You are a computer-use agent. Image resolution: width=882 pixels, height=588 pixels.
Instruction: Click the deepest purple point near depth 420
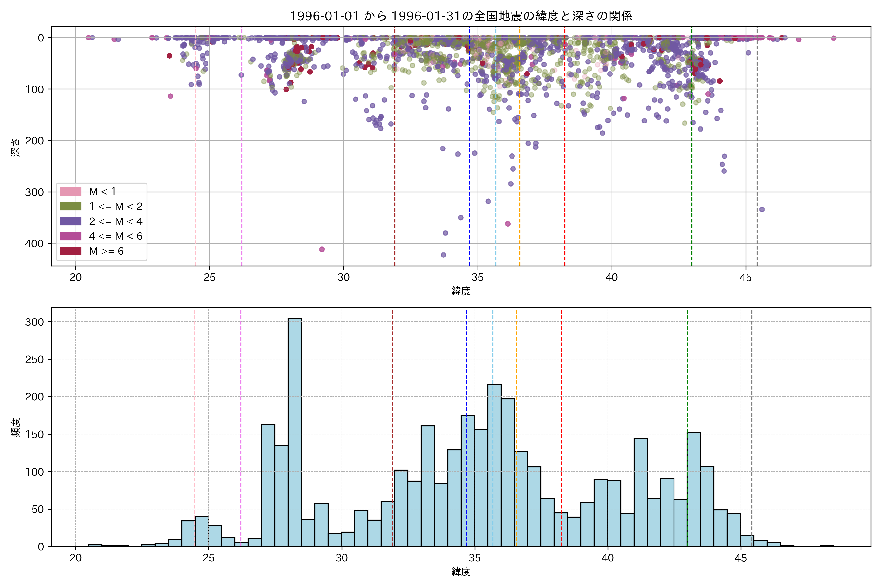coord(443,255)
